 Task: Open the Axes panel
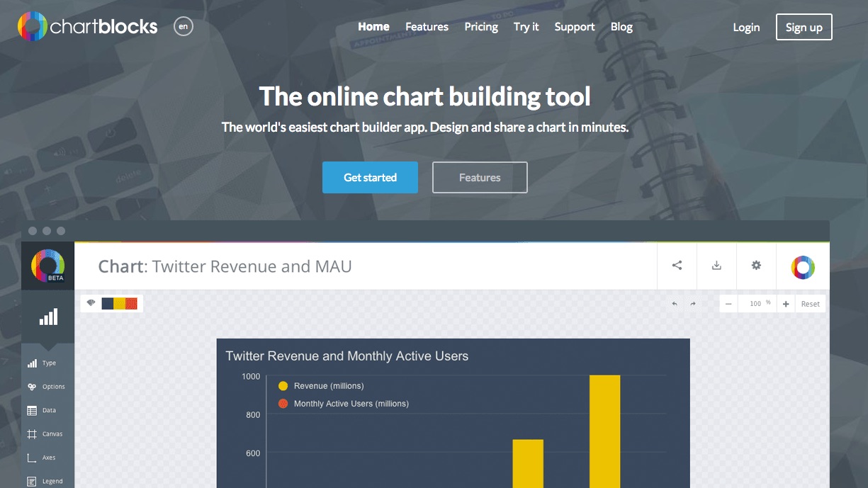tap(47, 457)
